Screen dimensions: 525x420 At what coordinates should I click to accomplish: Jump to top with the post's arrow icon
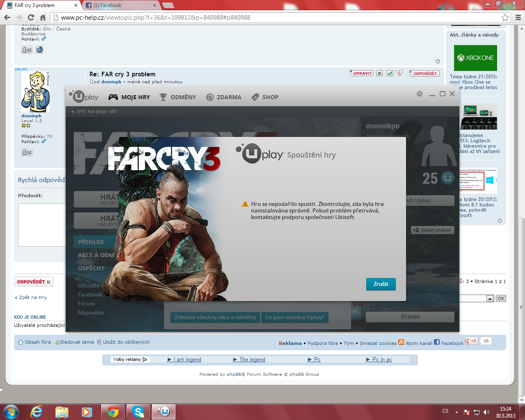pyautogui.click(x=438, y=62)
